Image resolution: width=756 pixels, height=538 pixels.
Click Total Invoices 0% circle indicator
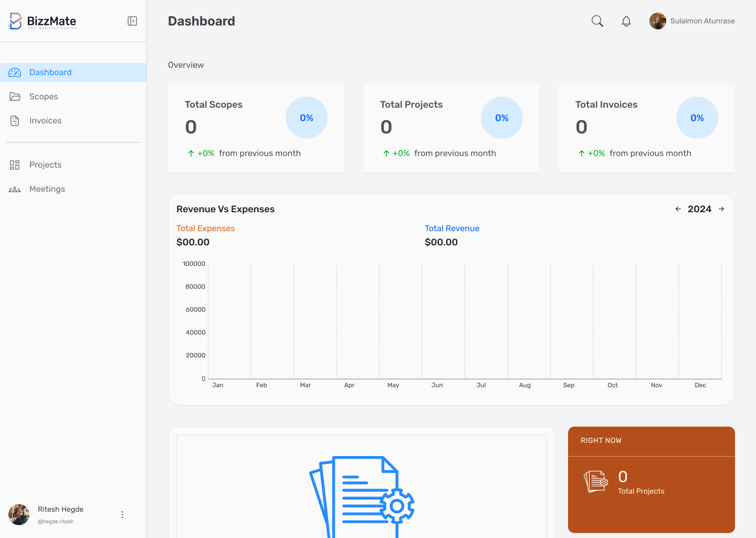[x=697, y=118]
